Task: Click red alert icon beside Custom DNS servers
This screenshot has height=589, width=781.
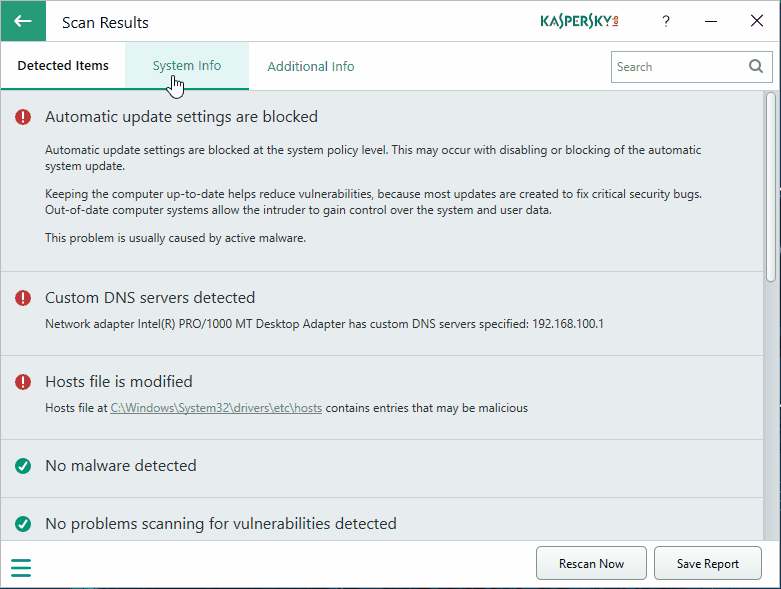Action: tap(23, 298)
